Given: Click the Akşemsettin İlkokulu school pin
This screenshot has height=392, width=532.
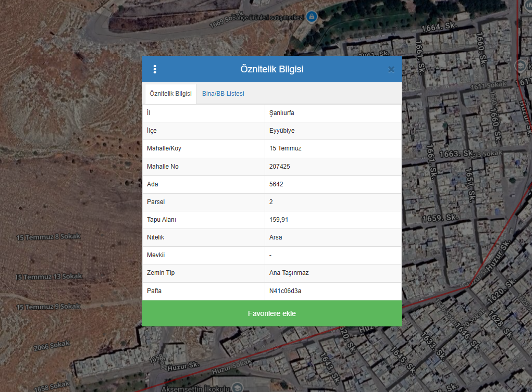Looking at the screenshot, I should tap(238, 387).
